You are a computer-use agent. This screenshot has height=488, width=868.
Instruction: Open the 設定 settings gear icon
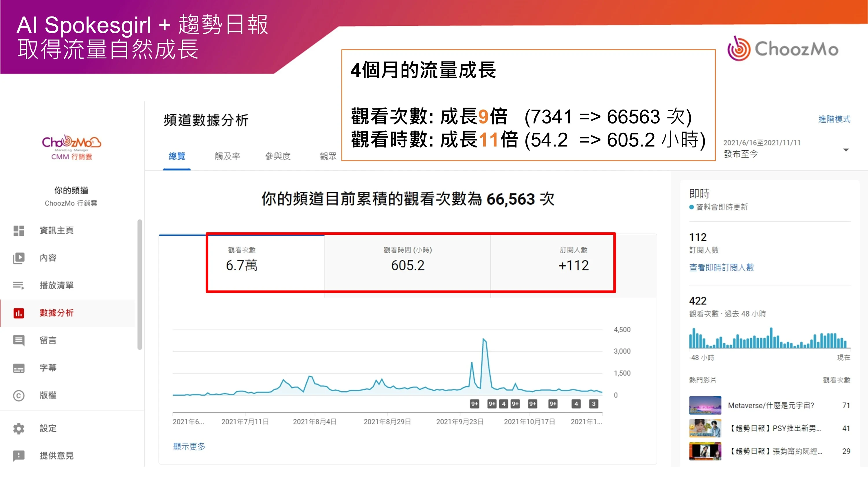pos(19,428)
